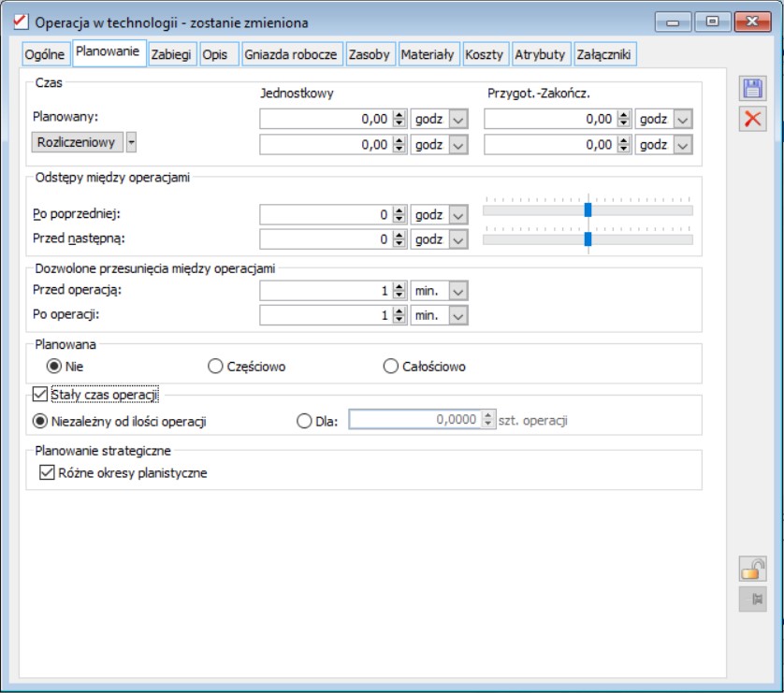Open unit dropdown for Rozliczeniowy Przygot.-Zakończ. time
This screenshot has width=784, height=693.
[x=683, y=145]
